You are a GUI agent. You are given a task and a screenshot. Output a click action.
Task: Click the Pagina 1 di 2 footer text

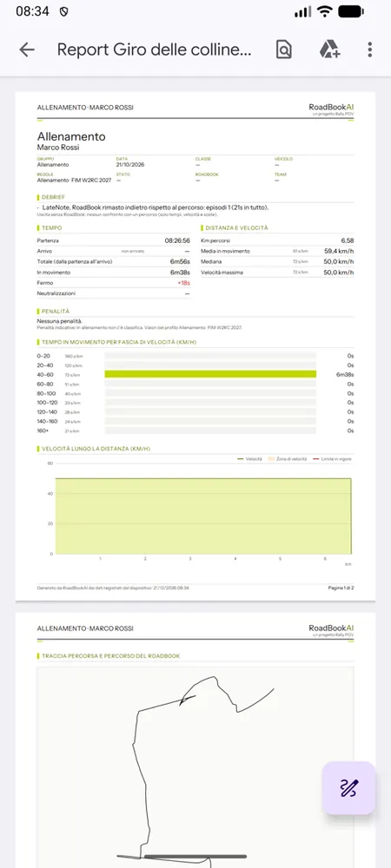341,588
